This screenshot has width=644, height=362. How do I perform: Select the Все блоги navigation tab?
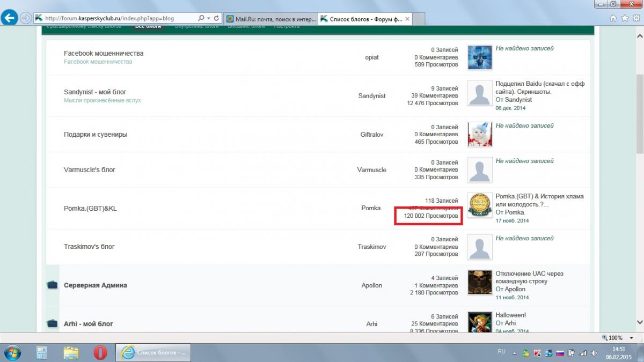point(148,26)
